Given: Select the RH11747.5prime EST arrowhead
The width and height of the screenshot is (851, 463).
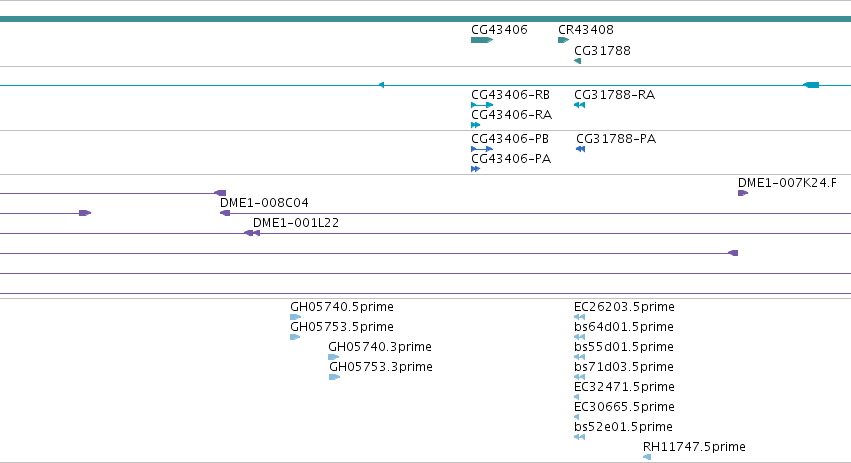Looking at the screenshot, I should (x=647, y=457).
